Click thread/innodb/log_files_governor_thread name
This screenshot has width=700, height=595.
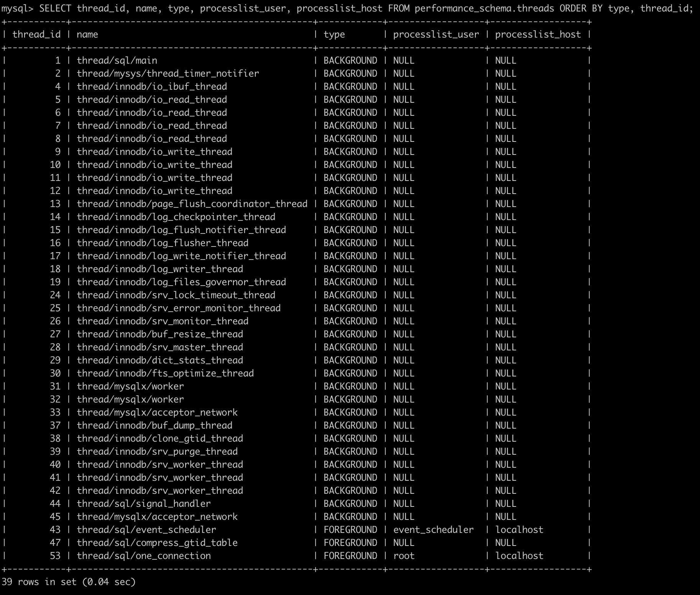[x=181, y=282]
